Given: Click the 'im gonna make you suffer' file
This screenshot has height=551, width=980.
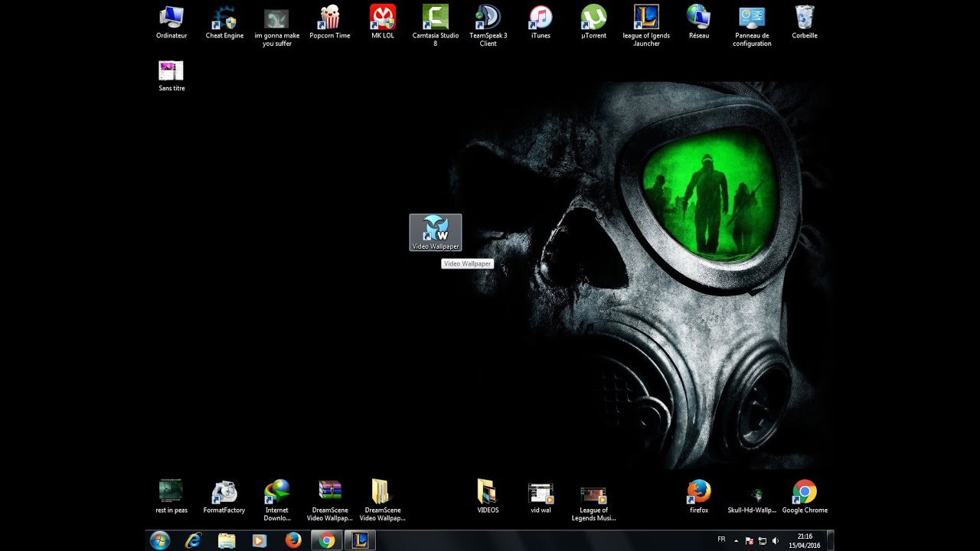Looking at the screenshot, I should (x=276, y=26).
